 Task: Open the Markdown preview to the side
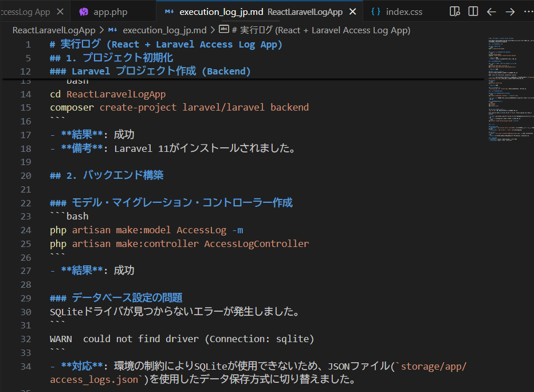454,11
